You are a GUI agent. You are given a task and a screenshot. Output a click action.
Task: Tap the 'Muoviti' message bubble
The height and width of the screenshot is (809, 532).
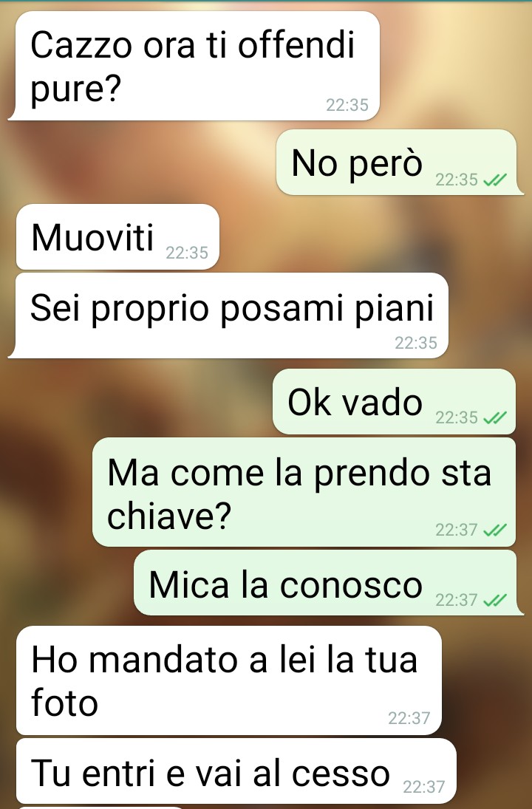point(117,237)
